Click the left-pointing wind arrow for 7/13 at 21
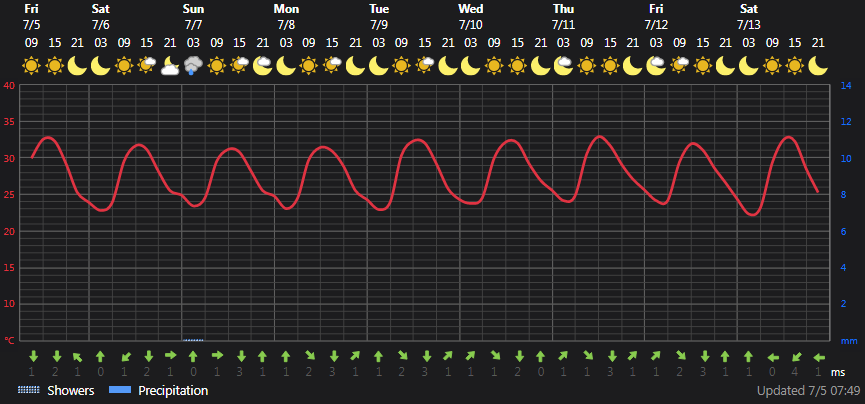 819,357
